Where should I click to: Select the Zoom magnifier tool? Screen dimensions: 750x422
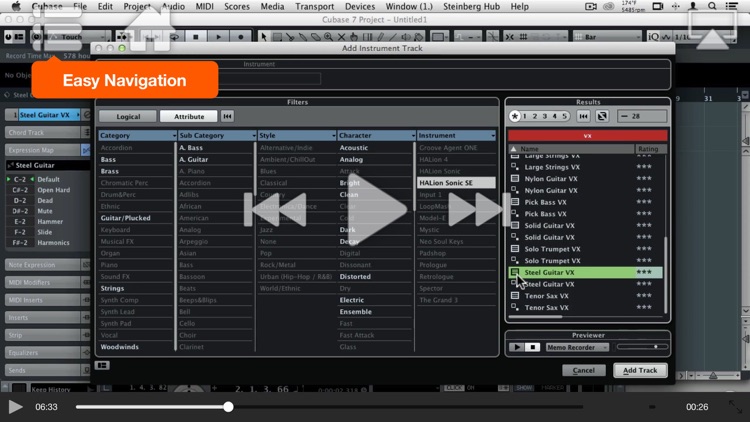(x=329, y=37)
